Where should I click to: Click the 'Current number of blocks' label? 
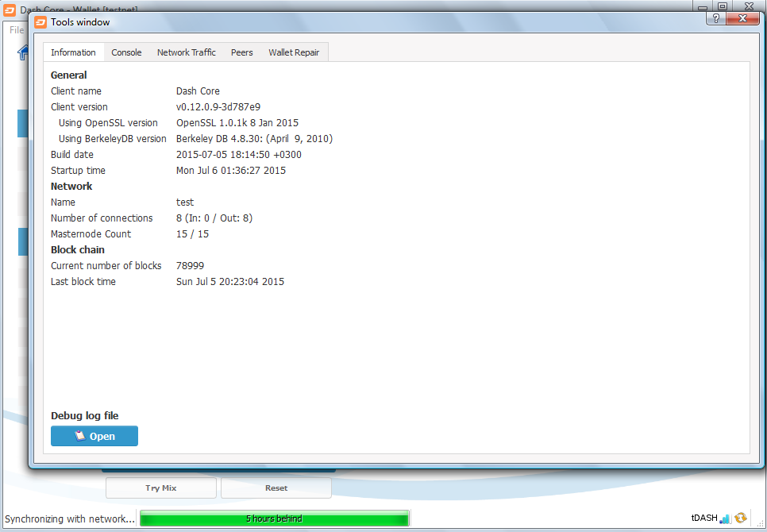(x=106, y=266)
